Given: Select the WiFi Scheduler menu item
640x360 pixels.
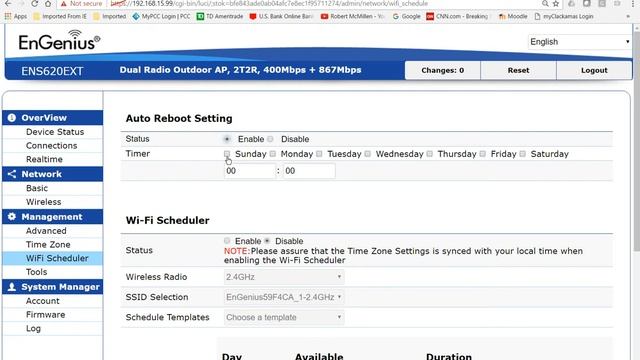Looking at the screenshot, I should [x=53, y=258].
